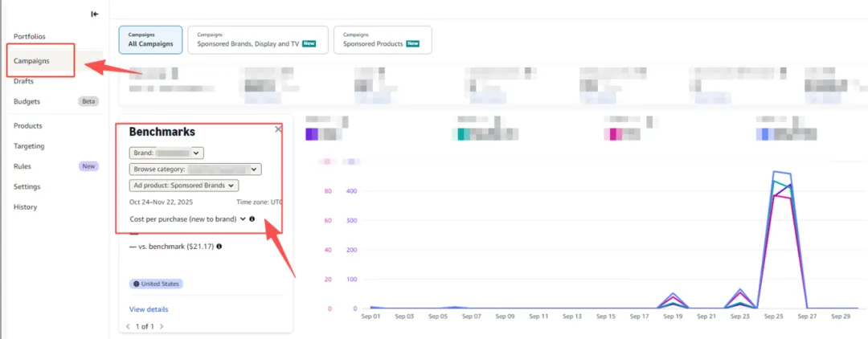Screen dimensions: 868x339
Task: Click the purple legend color swatch
Action: tap(312, 134)
